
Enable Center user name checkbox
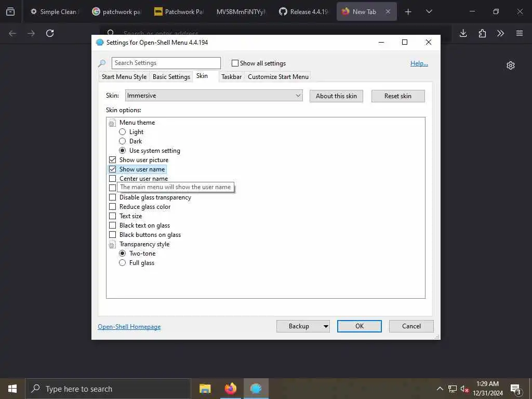(112, 179)
